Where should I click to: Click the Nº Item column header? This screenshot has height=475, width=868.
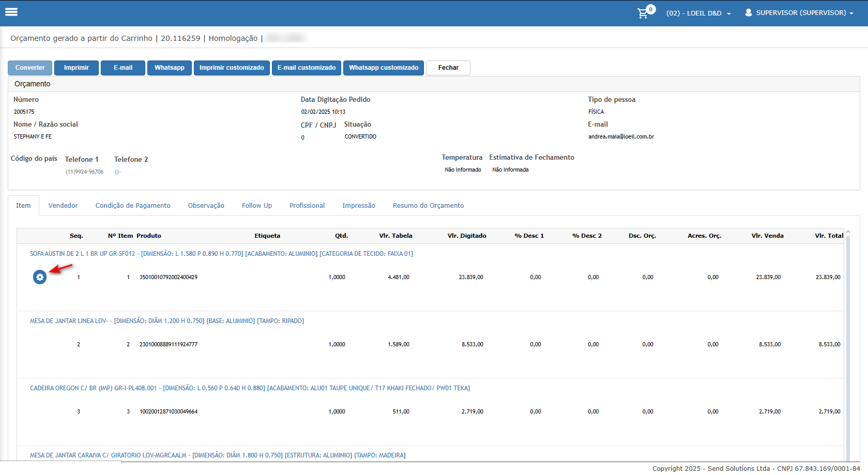coord(120,236)
